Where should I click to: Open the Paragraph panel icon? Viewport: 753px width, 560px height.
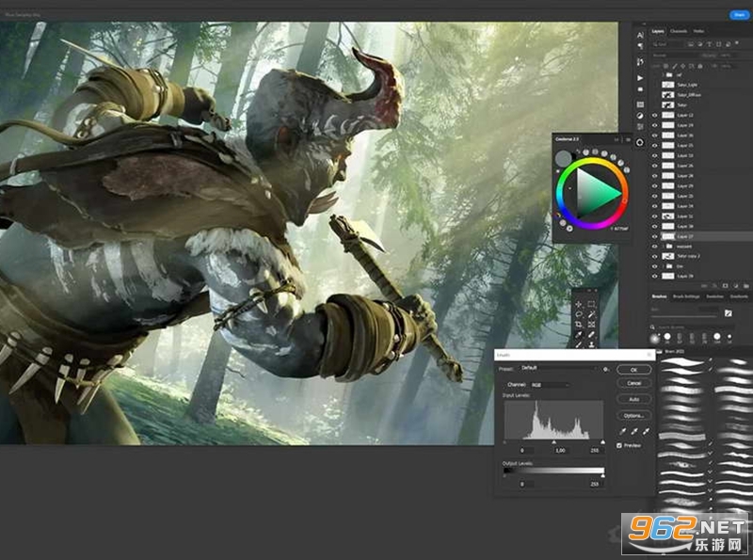[641, 45]
